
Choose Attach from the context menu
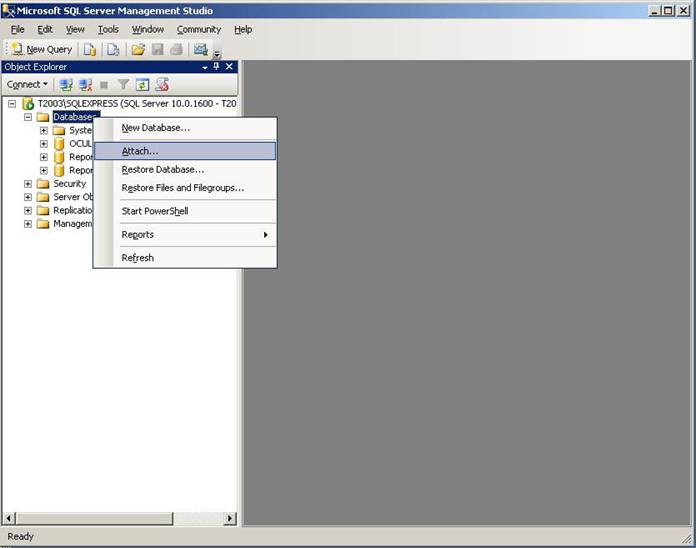[x=185, y=151]
